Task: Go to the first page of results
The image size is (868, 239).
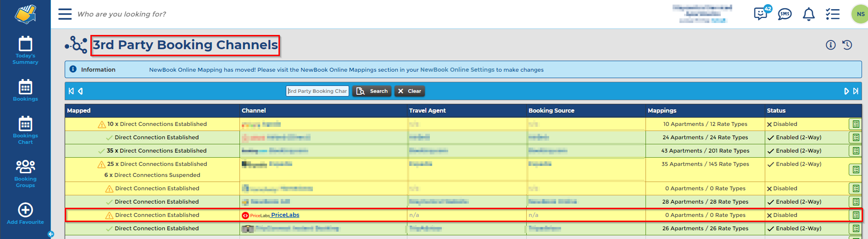Action: pos(71,91)
